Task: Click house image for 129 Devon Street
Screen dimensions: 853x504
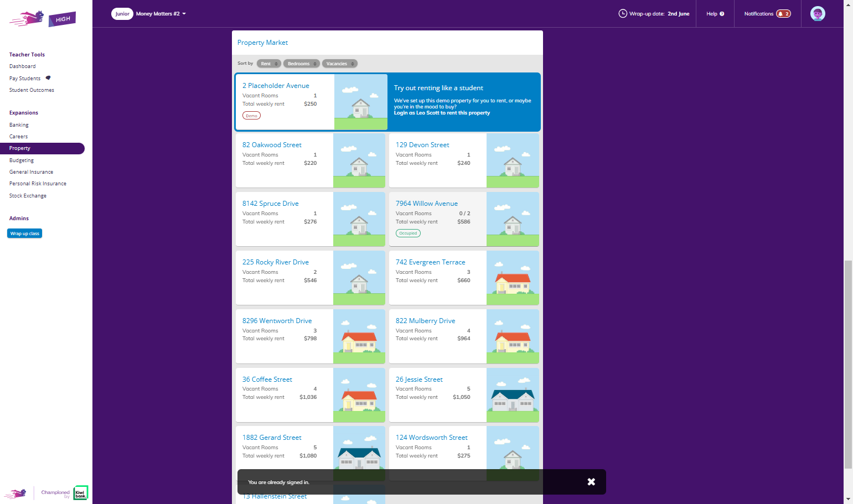Action: (513, 160)
